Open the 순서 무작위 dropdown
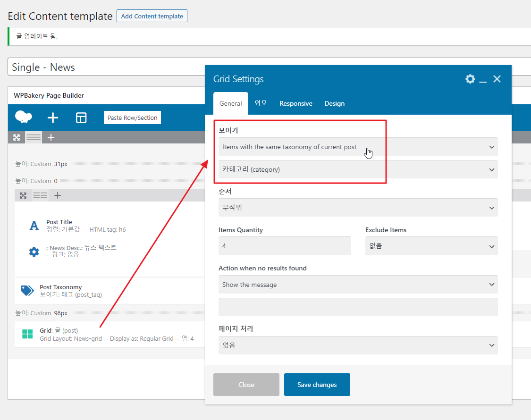 point(358,207)
